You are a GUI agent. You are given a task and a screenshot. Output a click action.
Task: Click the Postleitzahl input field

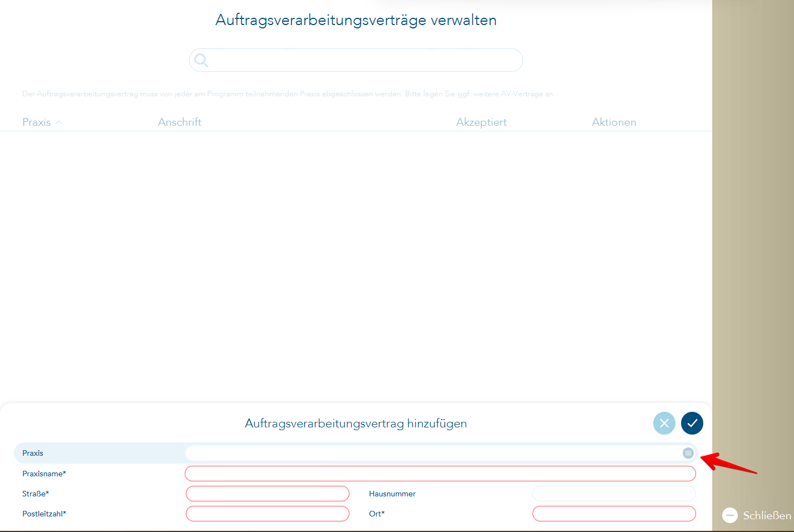(267, 514)
